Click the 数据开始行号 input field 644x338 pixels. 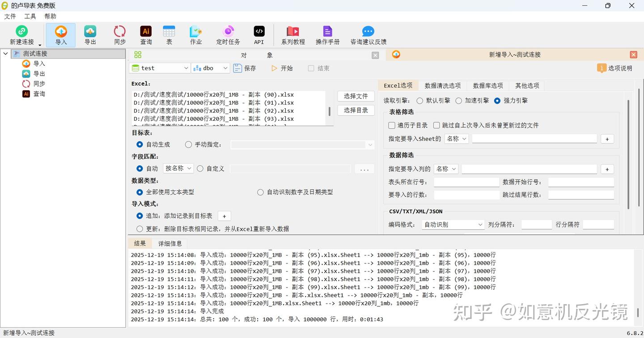[581, 182]
